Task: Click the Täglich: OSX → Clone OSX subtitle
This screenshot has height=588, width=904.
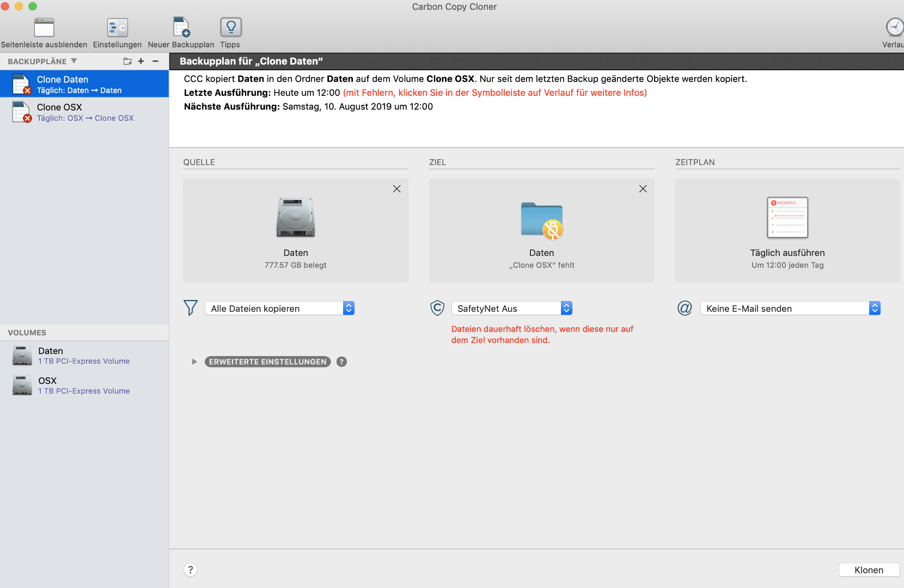Action: click(x=85, y=118)
